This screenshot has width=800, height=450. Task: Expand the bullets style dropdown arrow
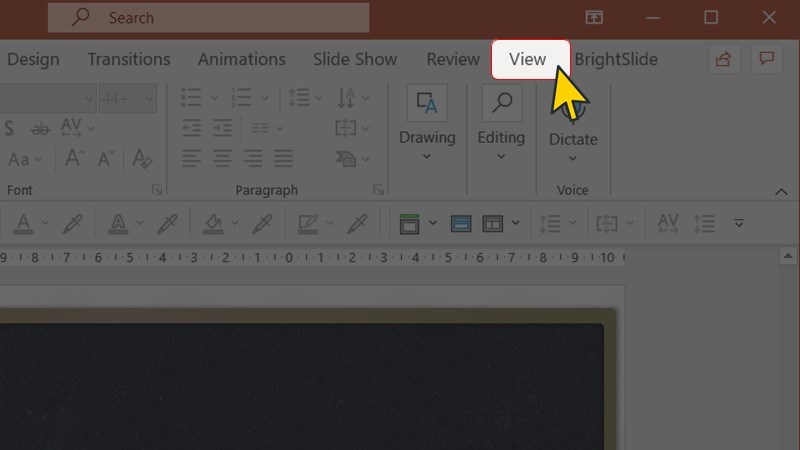tap(214, 98)
